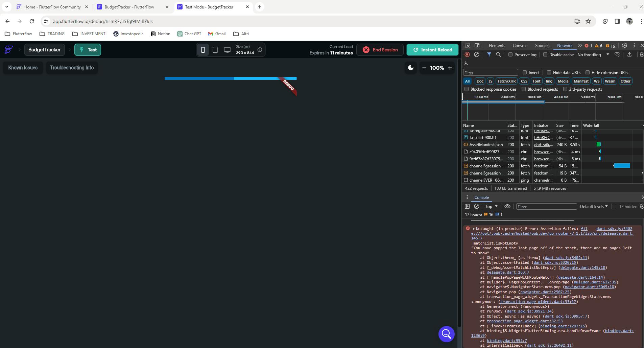The image size is (644, 348).
Task: Open network search with the magnifier icon
Action: (x=498, y=54)
